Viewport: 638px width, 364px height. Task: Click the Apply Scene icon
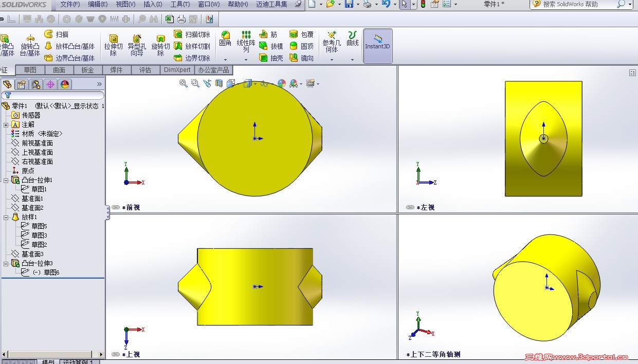click(x=294, y=83)
